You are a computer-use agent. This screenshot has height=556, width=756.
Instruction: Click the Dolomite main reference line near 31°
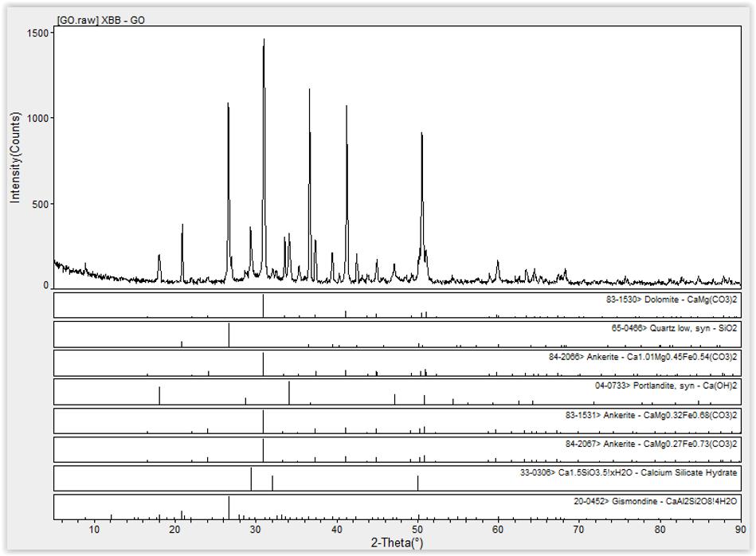point(263,306)
